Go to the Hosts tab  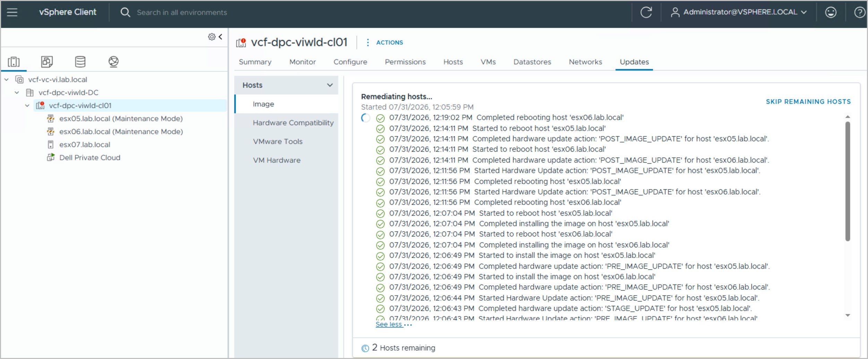(x=453, y=62)
